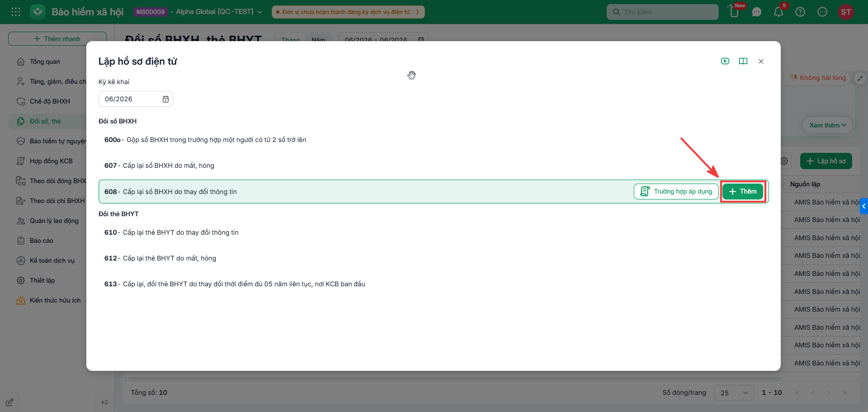Select 608 - Cấp lại sổ BHXH do thay đổi thông tin

click(434, 192)
